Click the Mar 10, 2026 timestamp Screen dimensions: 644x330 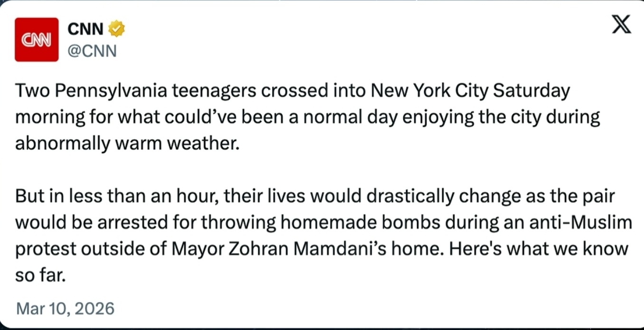pos(65,309)
